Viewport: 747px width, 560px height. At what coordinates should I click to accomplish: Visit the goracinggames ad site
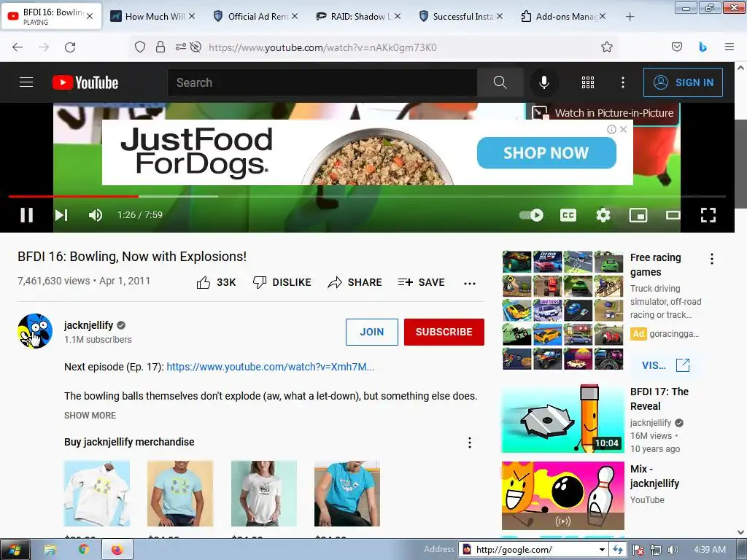[665, 365]
